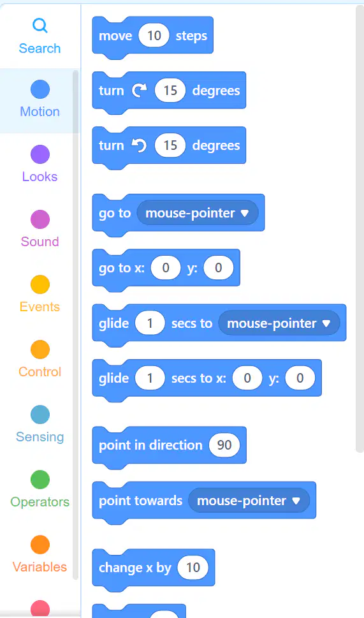Select the yellow Events category circle
The image size is (364, 618).
pyautogui.click(x=40, y=284)
